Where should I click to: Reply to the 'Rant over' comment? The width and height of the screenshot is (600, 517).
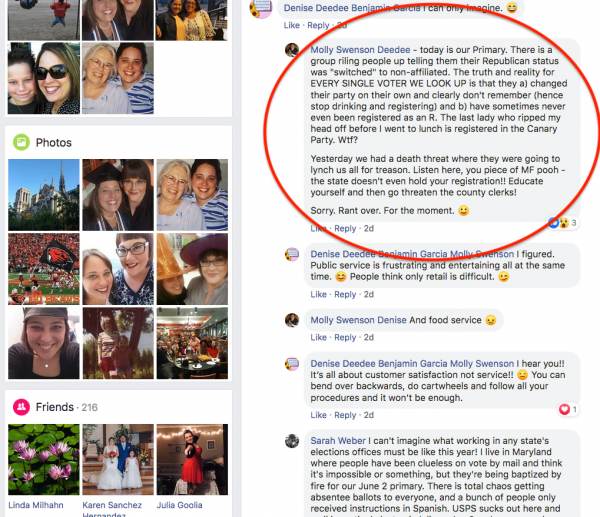click(x=345, y=228)
